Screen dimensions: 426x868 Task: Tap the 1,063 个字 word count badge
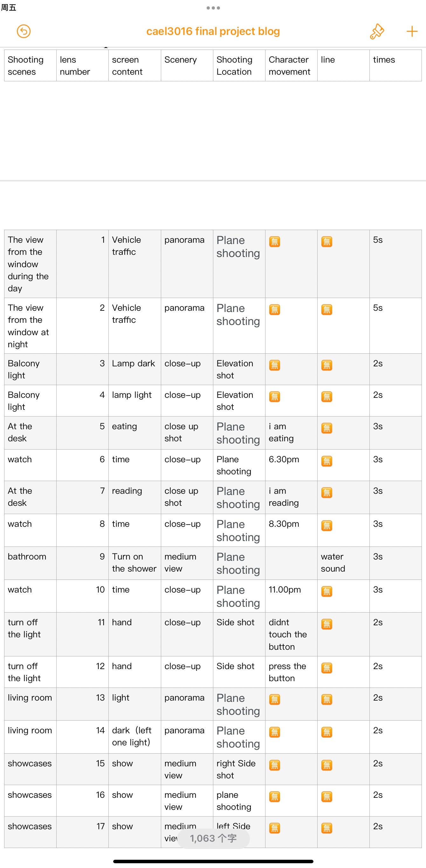click(213, 838)
